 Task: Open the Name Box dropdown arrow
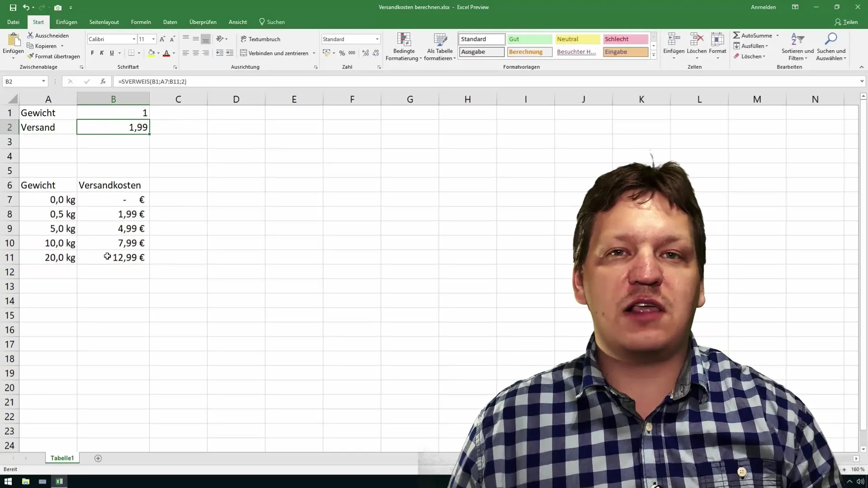pyautogui.click(x=43, y=81)
